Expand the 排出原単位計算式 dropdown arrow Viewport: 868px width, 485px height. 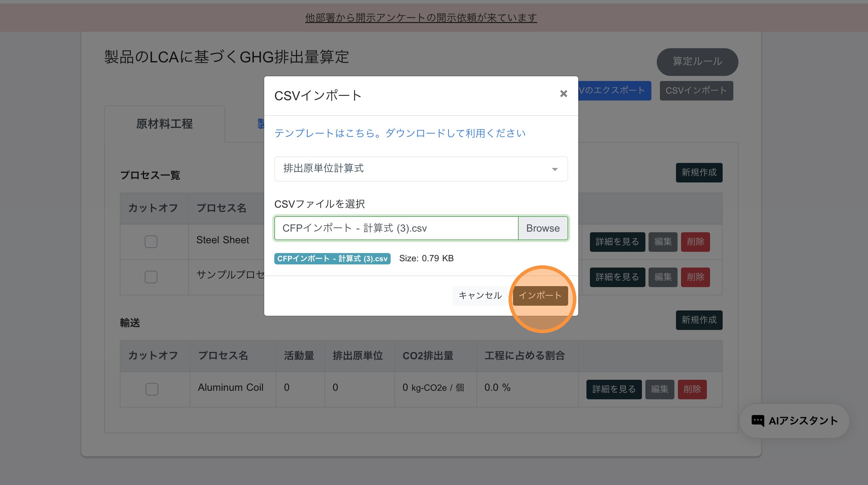555,169
